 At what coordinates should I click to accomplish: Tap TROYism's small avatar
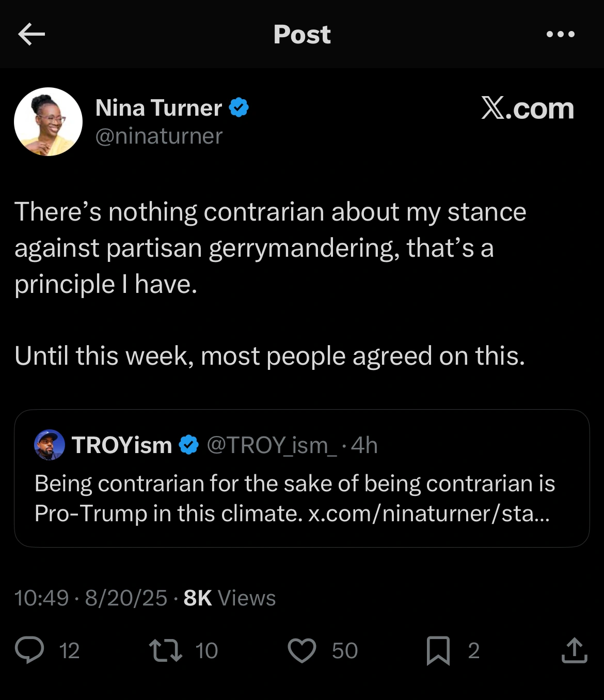[50, 445]
